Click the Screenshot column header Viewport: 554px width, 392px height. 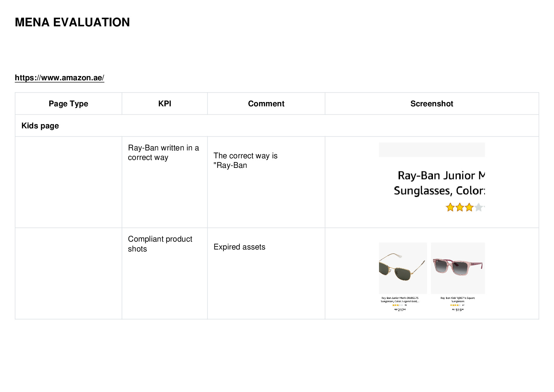tap(432, 104)
